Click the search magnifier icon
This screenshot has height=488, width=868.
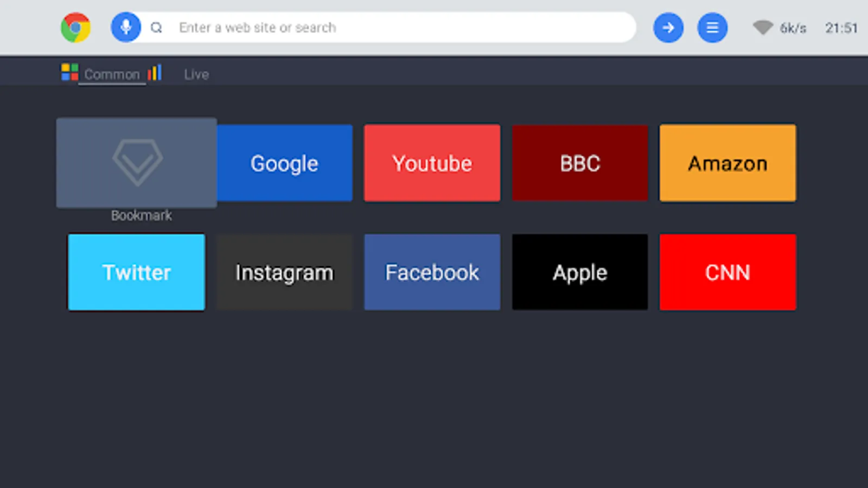click(156, 28)
